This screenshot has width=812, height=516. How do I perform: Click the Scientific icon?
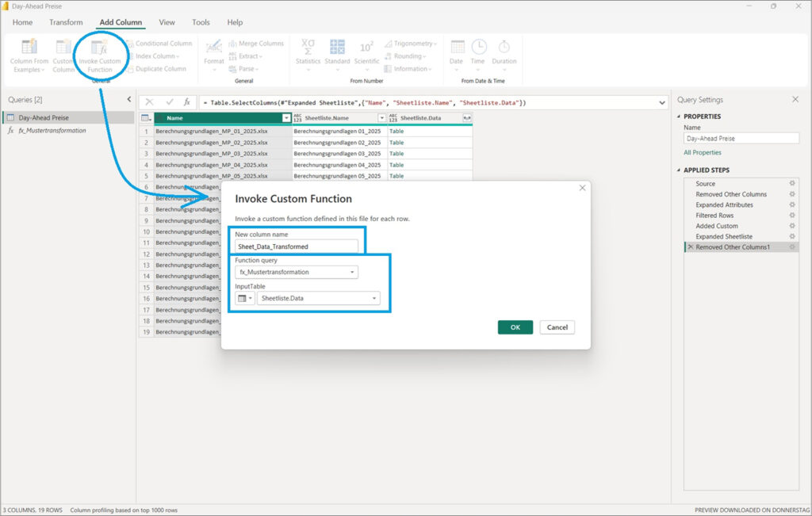coord(366,47)
